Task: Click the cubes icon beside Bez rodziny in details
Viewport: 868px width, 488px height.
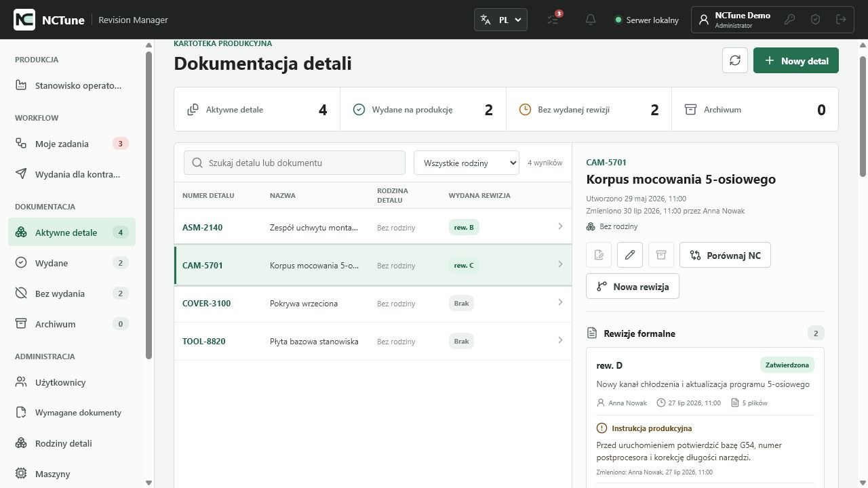Action: [x=591, y=226]
